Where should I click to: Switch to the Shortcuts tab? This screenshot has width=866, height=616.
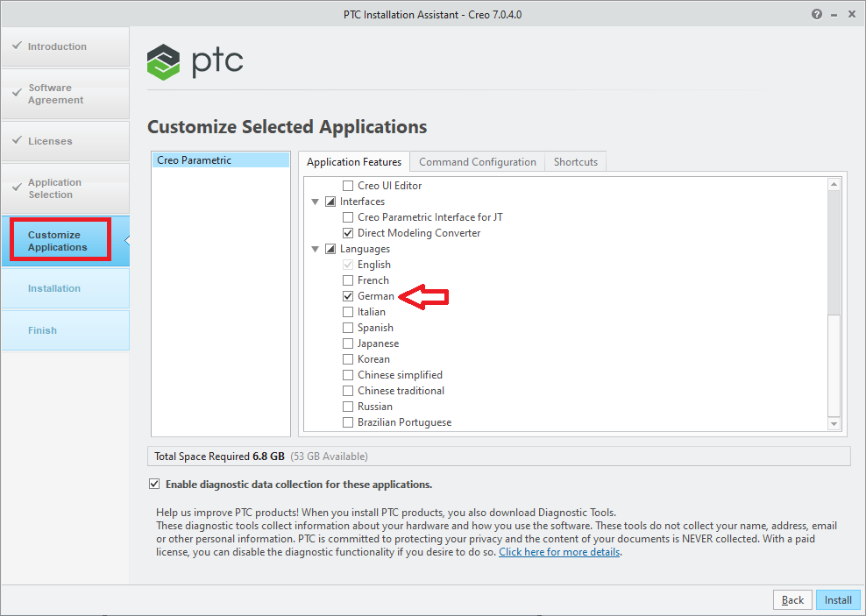[575, 161]
